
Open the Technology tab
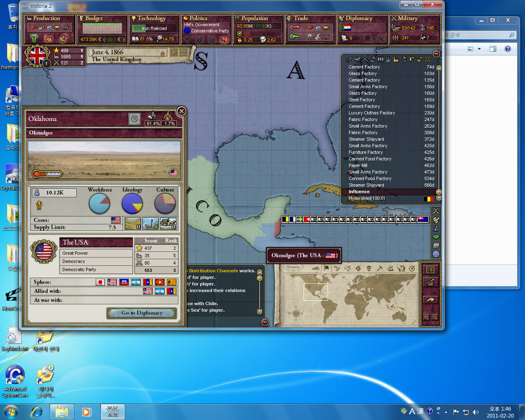(x=154, y=29)
